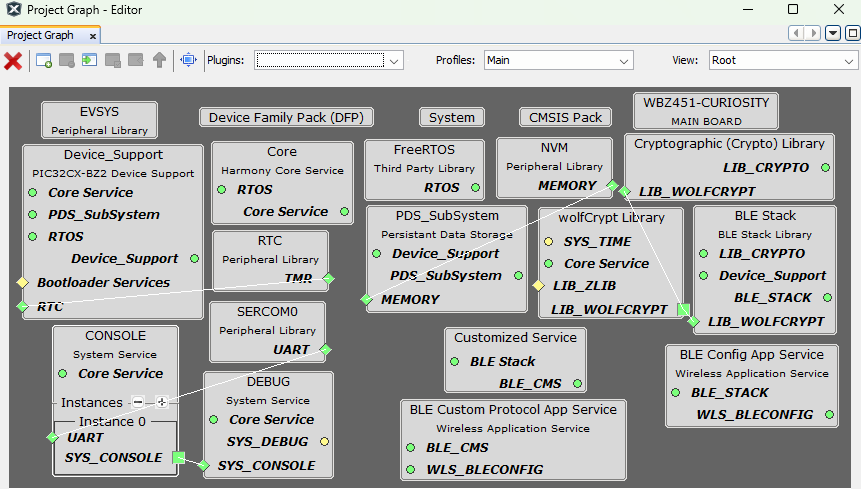Image resolution: width=861 pixels, height=489 pixels.
Task: Click the green circle beside FreeRTOS RTOS
Action: coord(476,188)
